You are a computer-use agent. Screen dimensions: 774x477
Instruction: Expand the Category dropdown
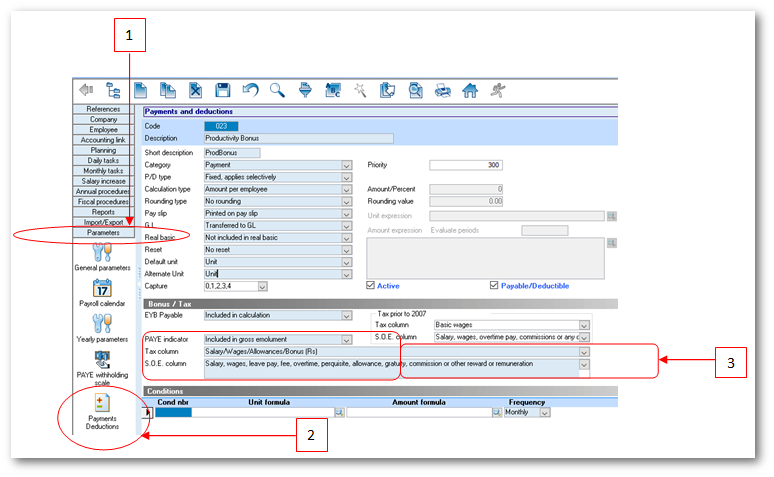tap(347, 165)
